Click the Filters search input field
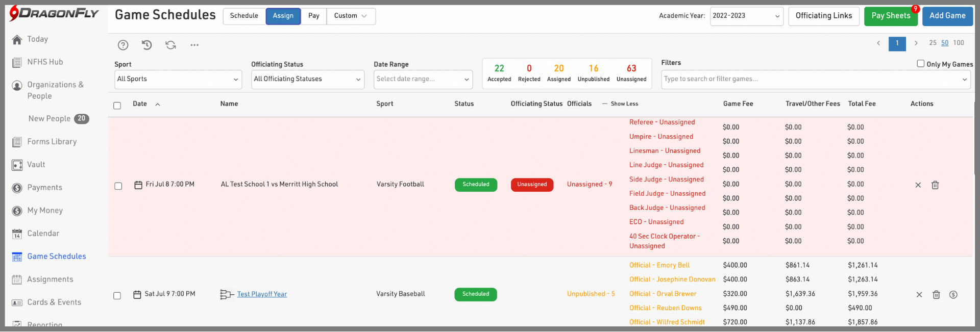 tap(811, 80)
